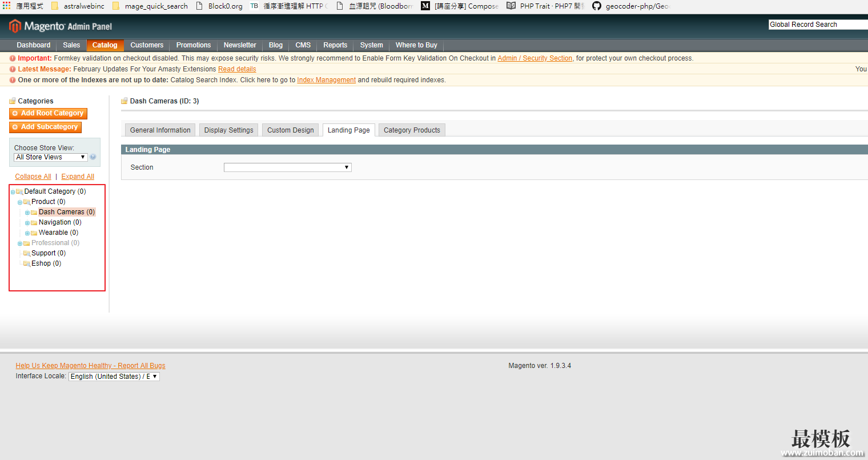The height and width of the screenshot is (460, 868).
Task: Open the Interface Locale dropdown
Action: pos(114,377)
